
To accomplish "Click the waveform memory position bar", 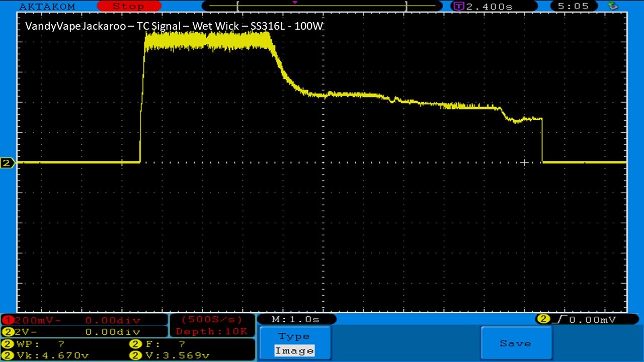I will [x=321, y=7].
